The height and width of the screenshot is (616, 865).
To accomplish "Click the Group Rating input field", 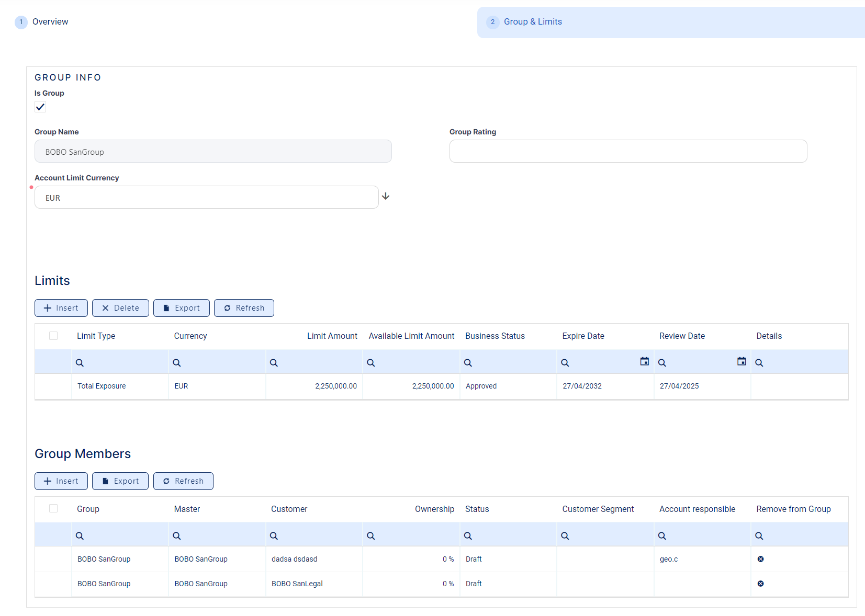I will click(628, 151).
